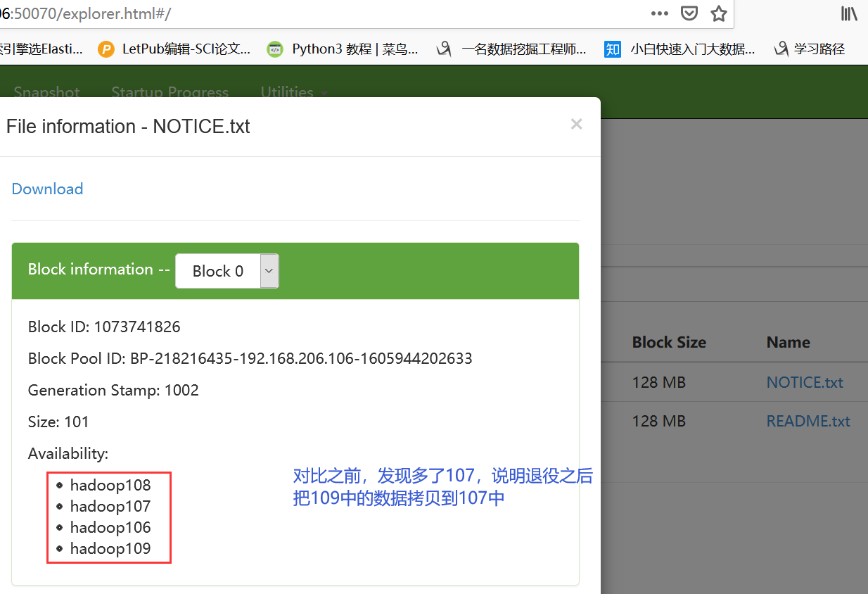The image size is (868, 594).
Task: Select the Snapshot menu item
Action: pyautogui.click(x=46, y=92)
